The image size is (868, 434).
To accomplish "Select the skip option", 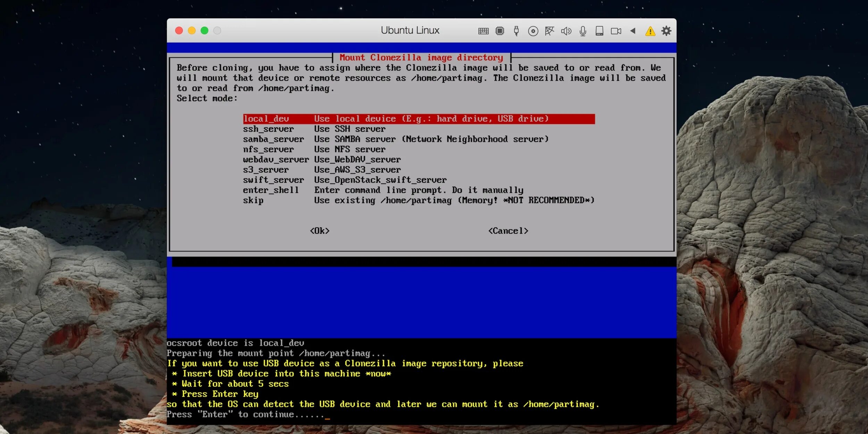I will [418, 200].
